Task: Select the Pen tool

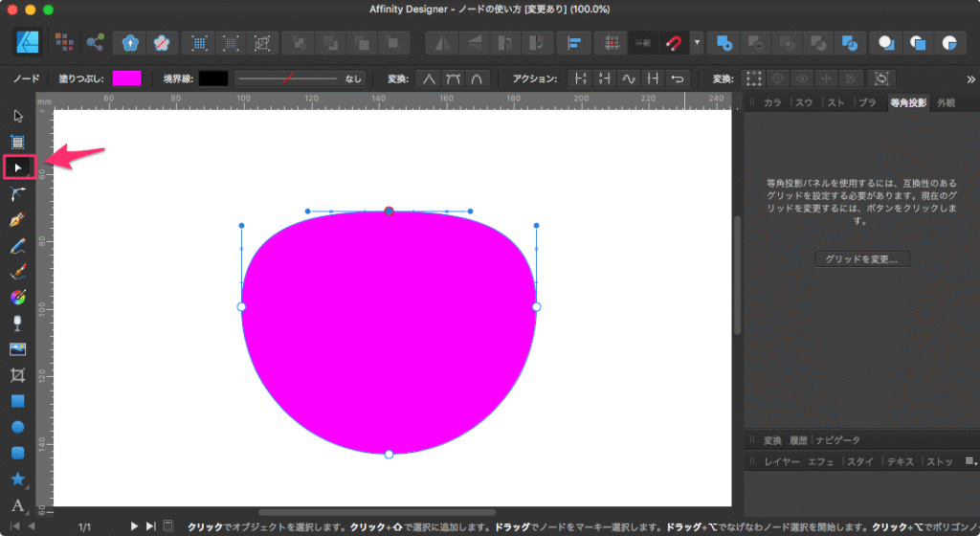Action: coord(17,220)
